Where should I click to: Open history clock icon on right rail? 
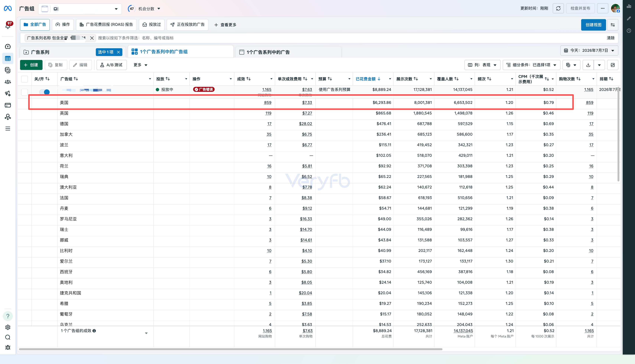pyautogui.click(x=629, y=31)
